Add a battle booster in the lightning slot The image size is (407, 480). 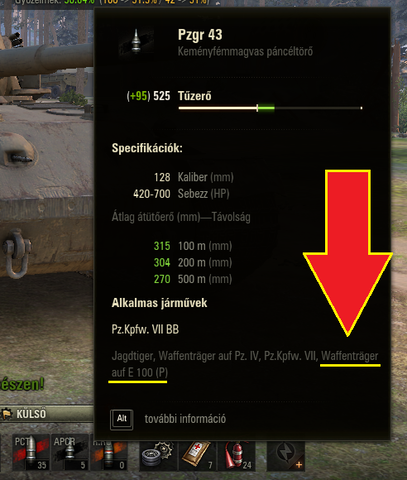click(286, 455)
